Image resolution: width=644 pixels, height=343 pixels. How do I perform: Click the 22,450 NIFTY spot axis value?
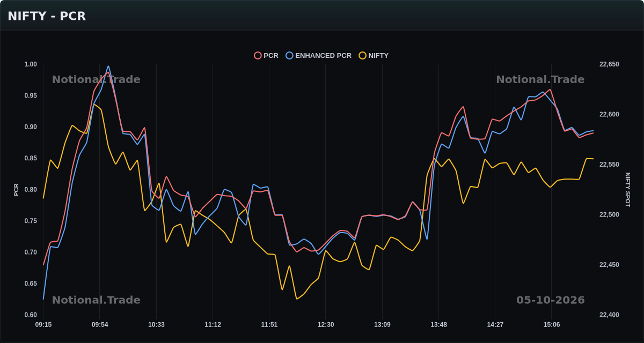click(x=609, y=265)
